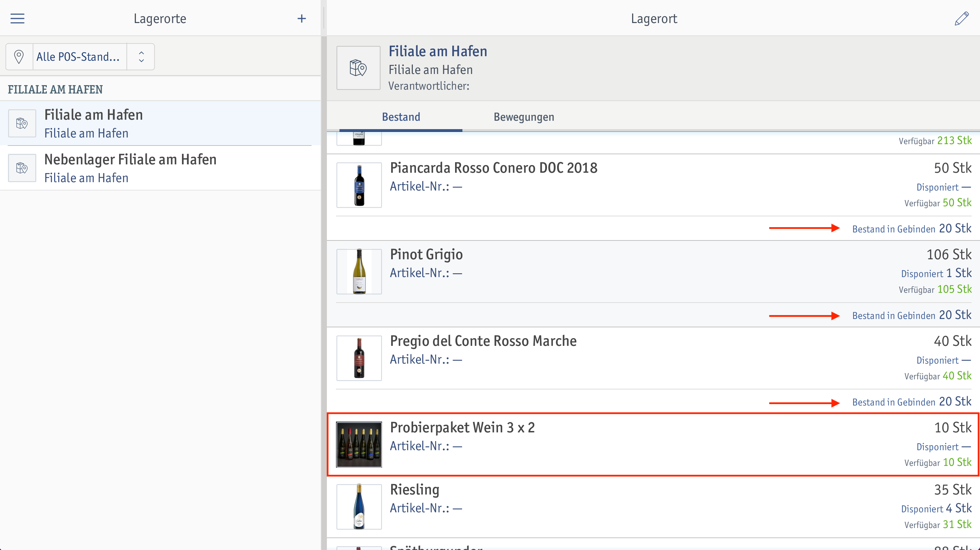The image size is (980, 550).
Task: Select Filiale am Hafen warehouse icon in list
Action: [x=22, y=123]
